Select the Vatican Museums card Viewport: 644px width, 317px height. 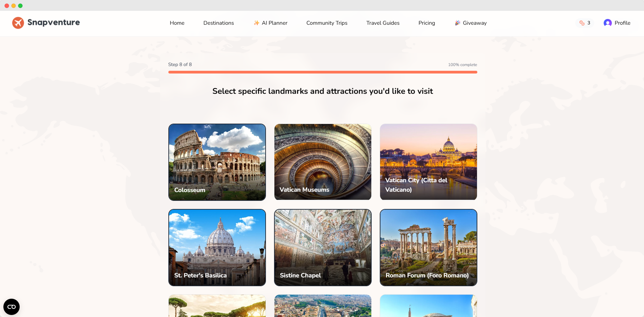323,162
